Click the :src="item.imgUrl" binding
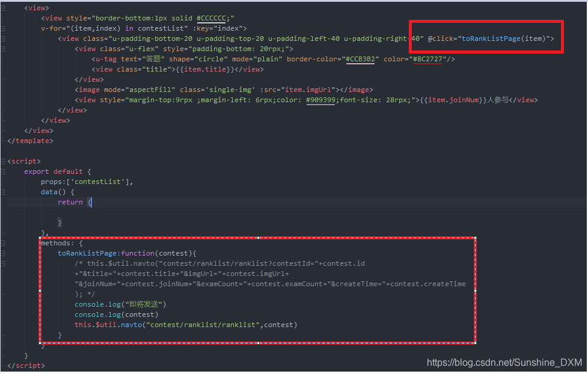This screenshot has height=374, width=588. click(298, 90)
